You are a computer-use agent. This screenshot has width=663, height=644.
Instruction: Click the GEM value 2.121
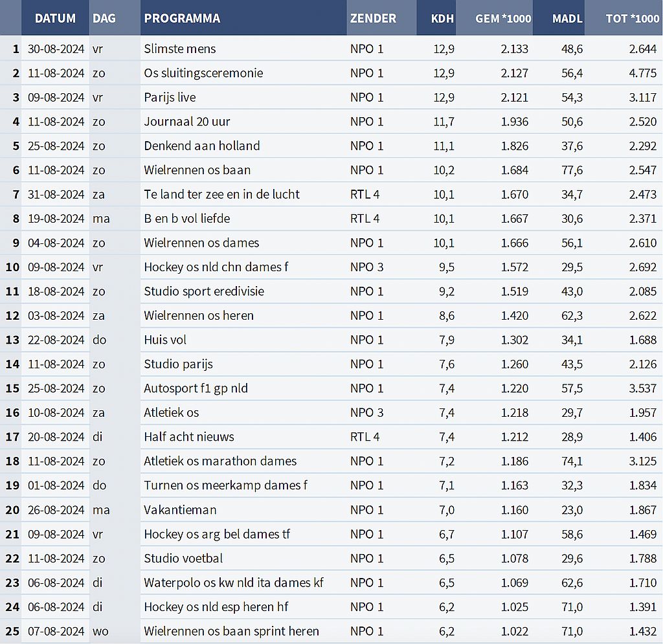pyautogui.click(x=515, y=98)
